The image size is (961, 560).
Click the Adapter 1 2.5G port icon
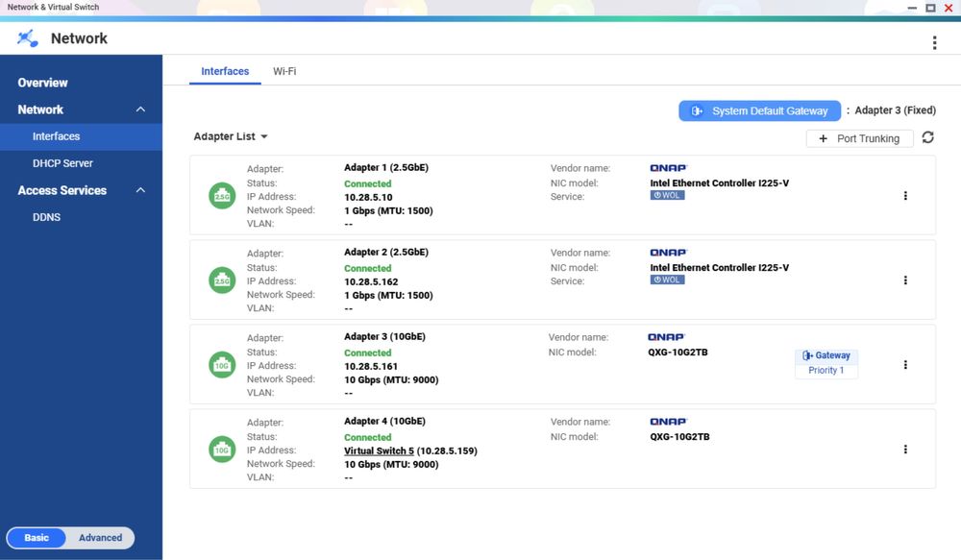pos(222,196)
